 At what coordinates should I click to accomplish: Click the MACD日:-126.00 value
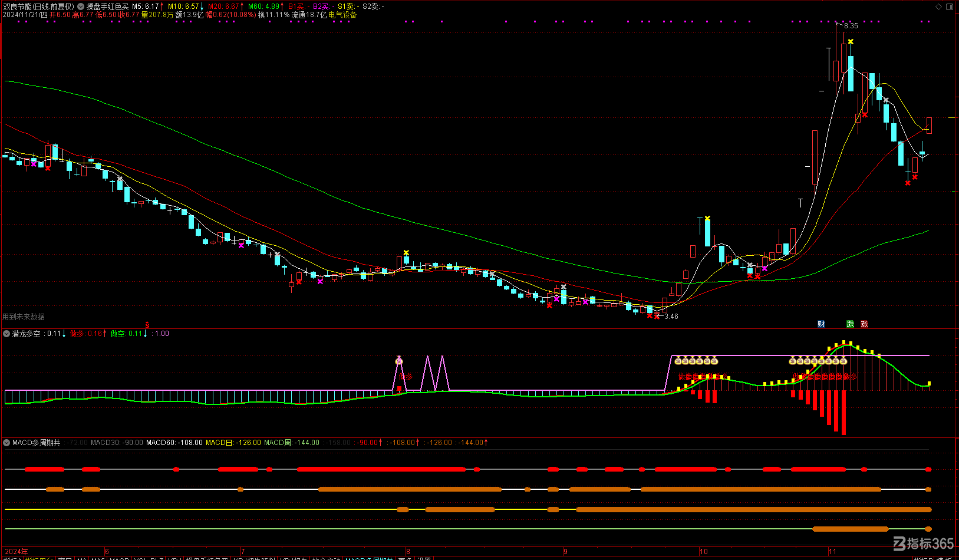(233, 443)
